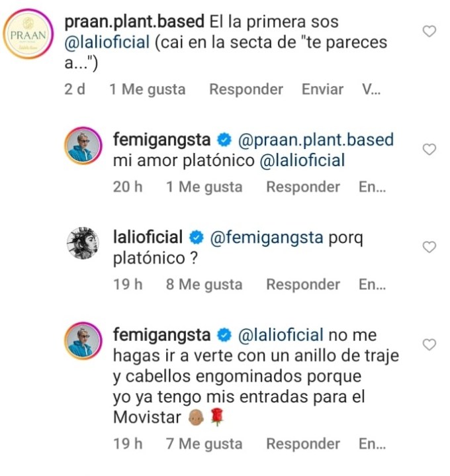This screenshot has height=476, width=450.
Task: Send the praan.plant.based comment via Enviar
Action: (322, 89)
